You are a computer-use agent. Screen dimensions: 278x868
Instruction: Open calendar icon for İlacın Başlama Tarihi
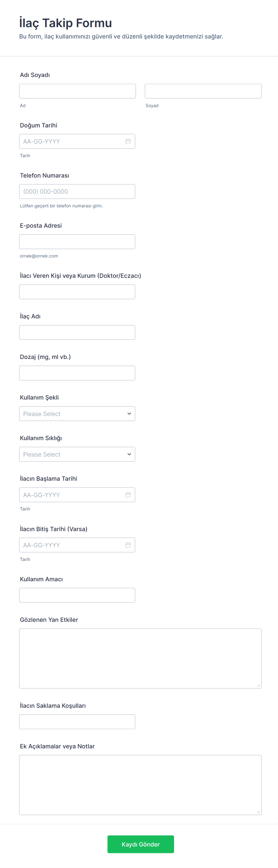128,495
